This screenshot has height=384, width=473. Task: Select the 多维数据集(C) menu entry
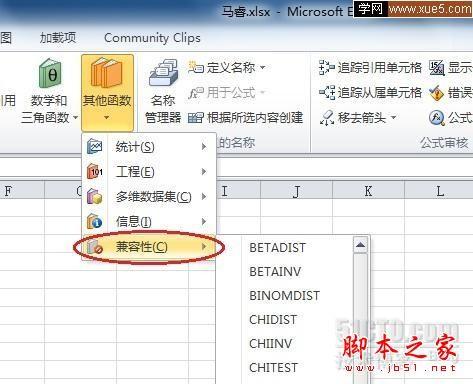point(149,197)
